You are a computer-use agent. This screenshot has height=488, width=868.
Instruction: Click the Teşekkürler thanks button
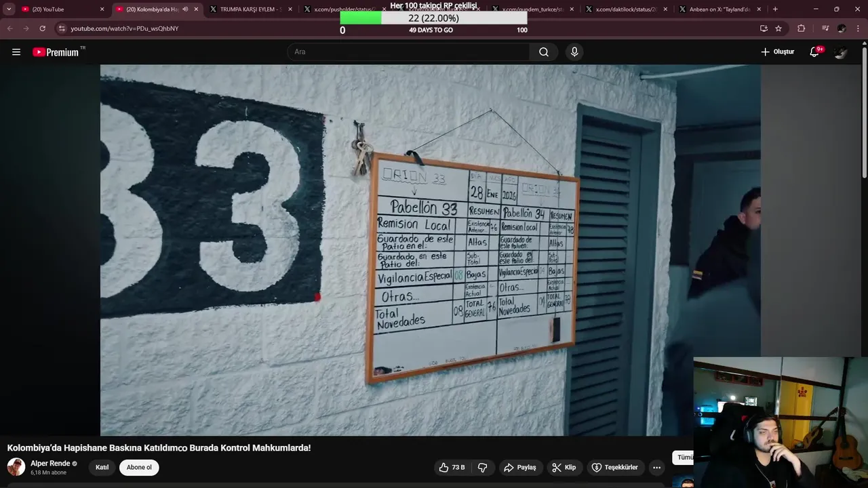pos(614,468)
